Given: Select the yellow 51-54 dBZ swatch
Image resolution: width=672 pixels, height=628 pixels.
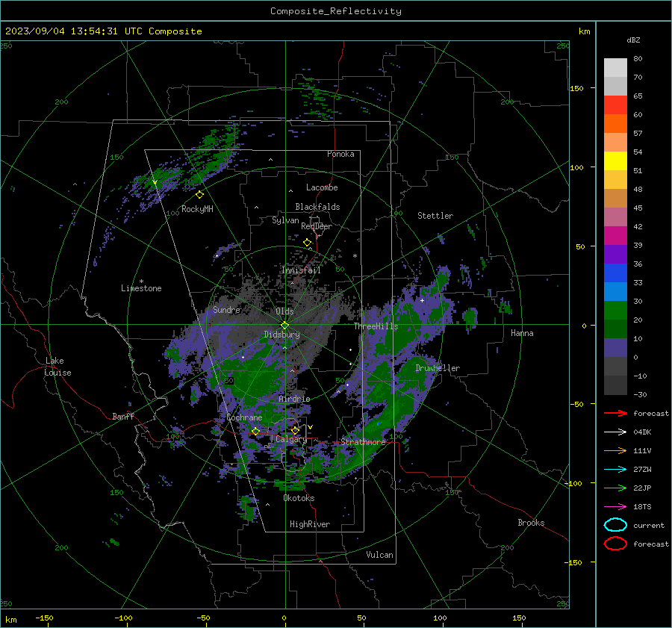Looking at the screenshot, I should (615, 161).
